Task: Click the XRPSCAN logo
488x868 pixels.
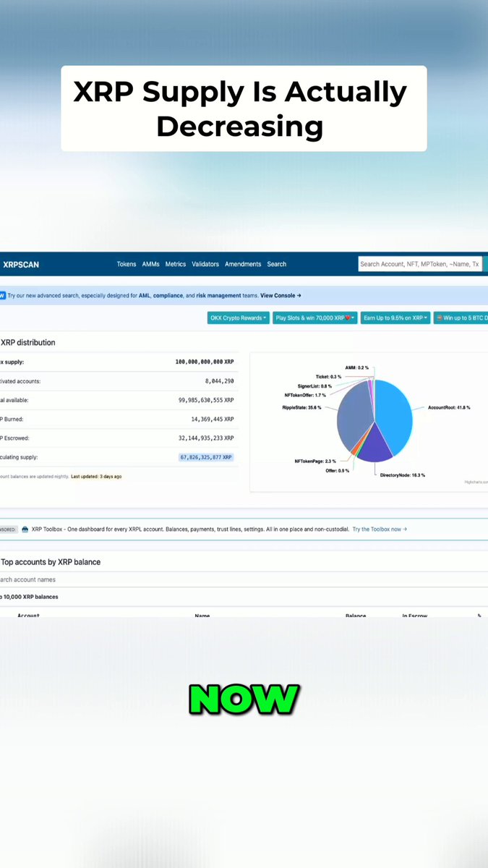Action: click(x=20, y=265)
